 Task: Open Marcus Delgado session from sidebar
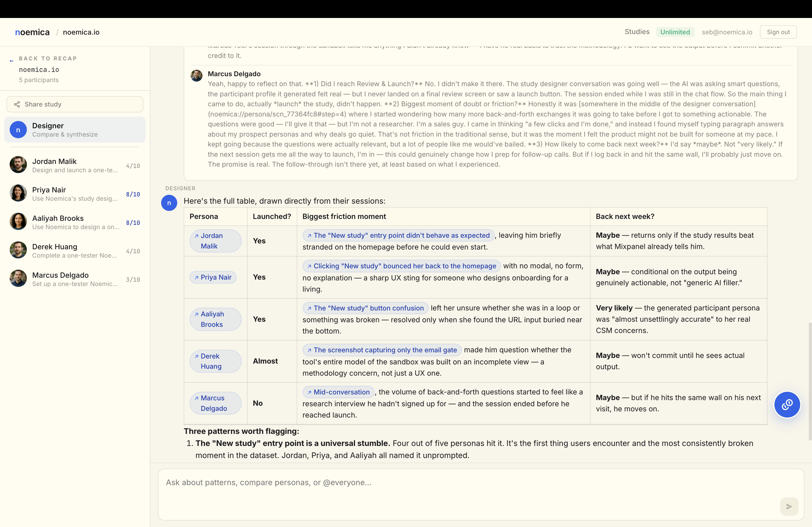pyautogui.click(x=75, y=279)
